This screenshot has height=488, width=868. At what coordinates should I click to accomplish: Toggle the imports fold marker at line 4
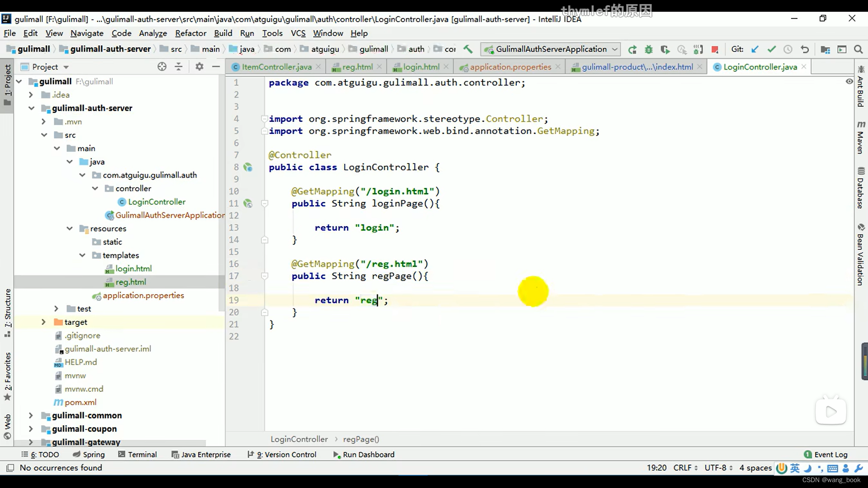[264, 119]
